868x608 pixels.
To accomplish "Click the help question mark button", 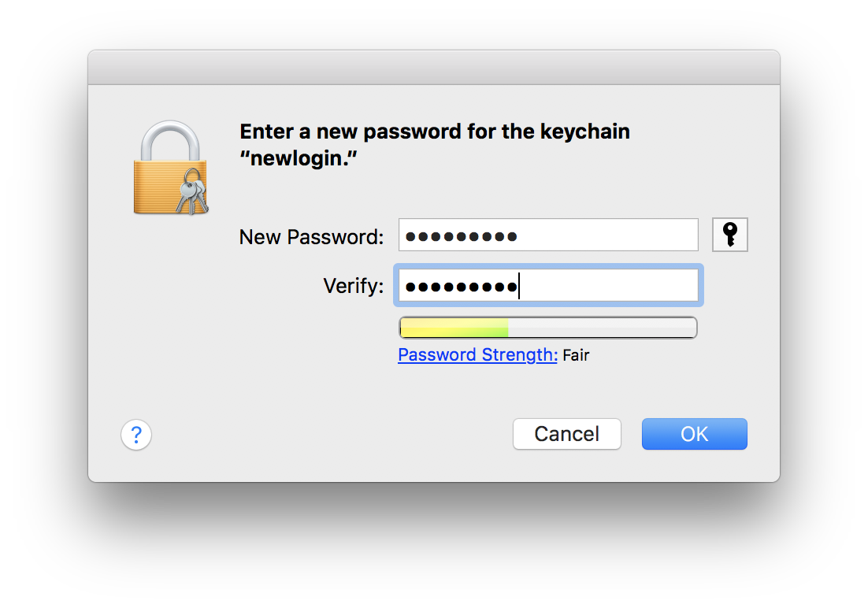I will (136, 434).
